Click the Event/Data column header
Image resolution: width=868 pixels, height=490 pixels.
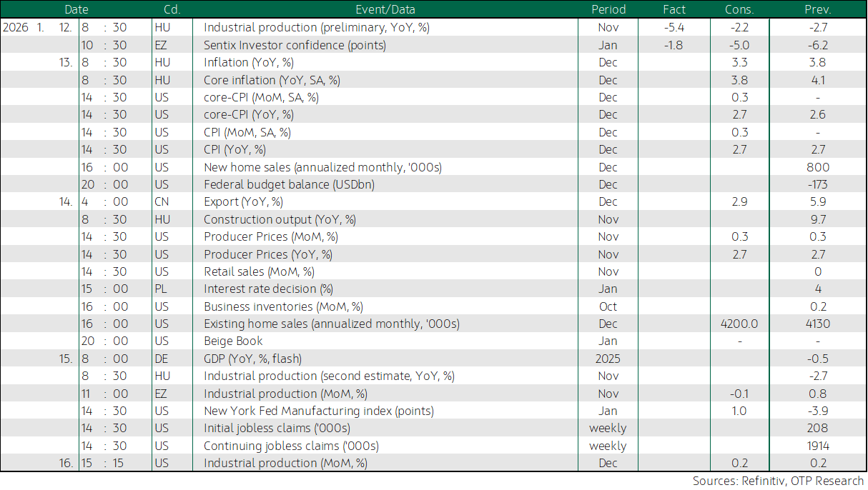pyautogui.click(x=385, y=9)
